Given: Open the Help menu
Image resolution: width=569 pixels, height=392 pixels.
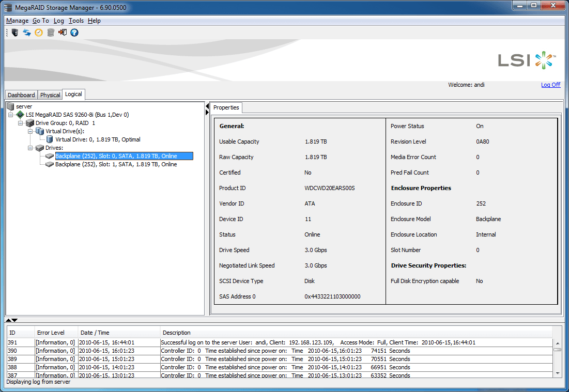Looking at the screenshot, I should 95,21.
